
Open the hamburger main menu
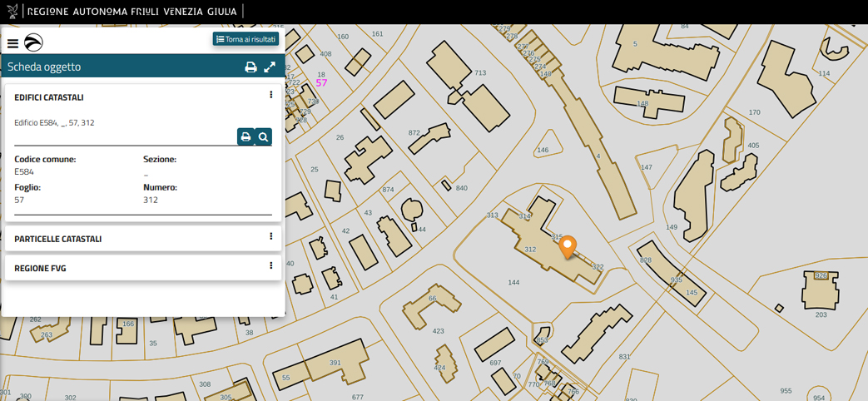(12, 43)
